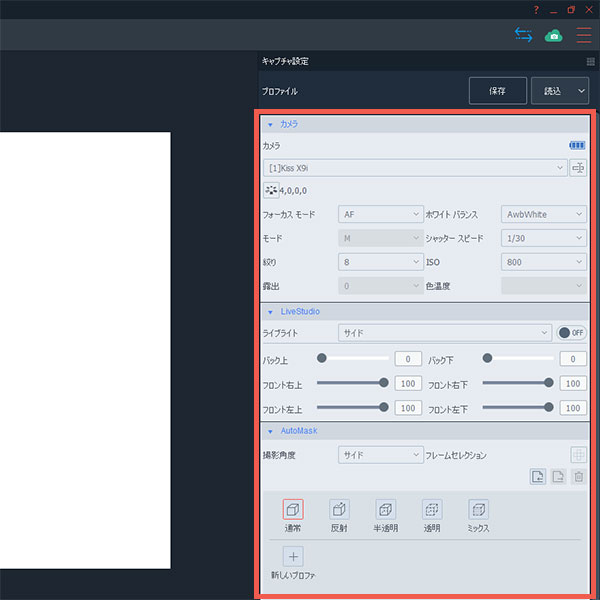The height and width of the screenshot is (600, 600).
Task: Open the ISO 800 dropdown
Action: [x=543, y=262]
